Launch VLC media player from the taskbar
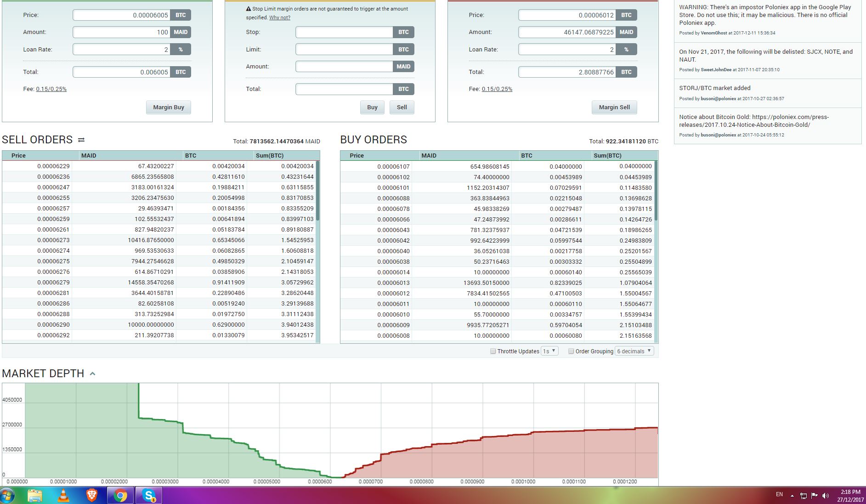 click(x=63, y=496)
